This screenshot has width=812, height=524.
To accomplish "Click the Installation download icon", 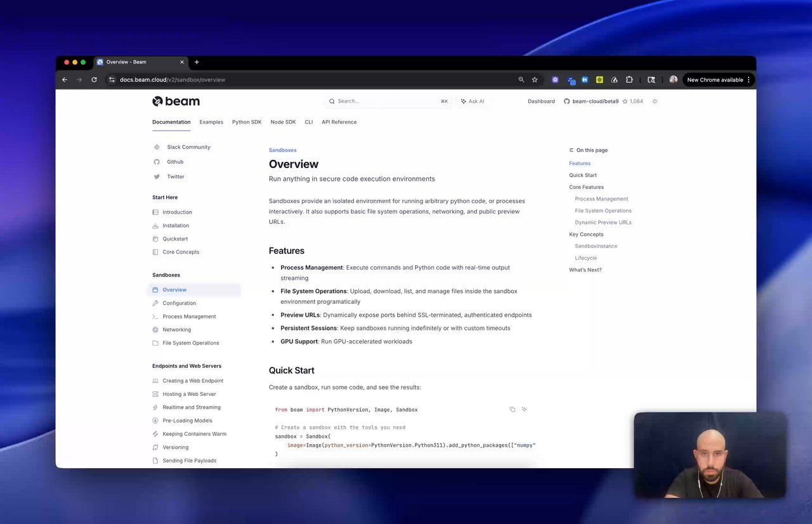I will 156,226.
